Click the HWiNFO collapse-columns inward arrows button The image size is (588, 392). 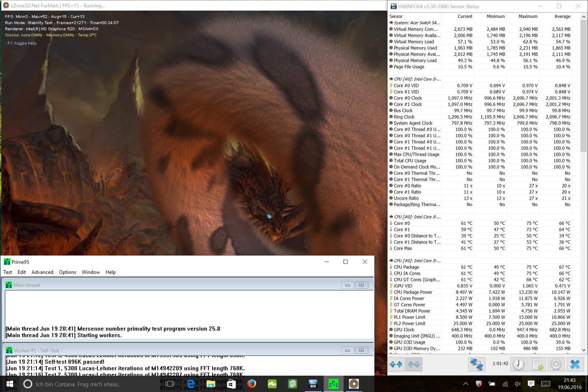click(414, 364)
